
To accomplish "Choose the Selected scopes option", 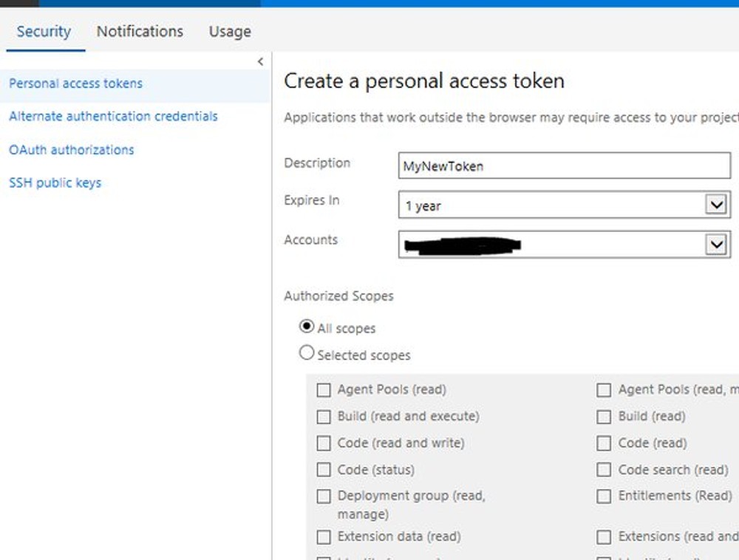I will [x=307, y=352].
